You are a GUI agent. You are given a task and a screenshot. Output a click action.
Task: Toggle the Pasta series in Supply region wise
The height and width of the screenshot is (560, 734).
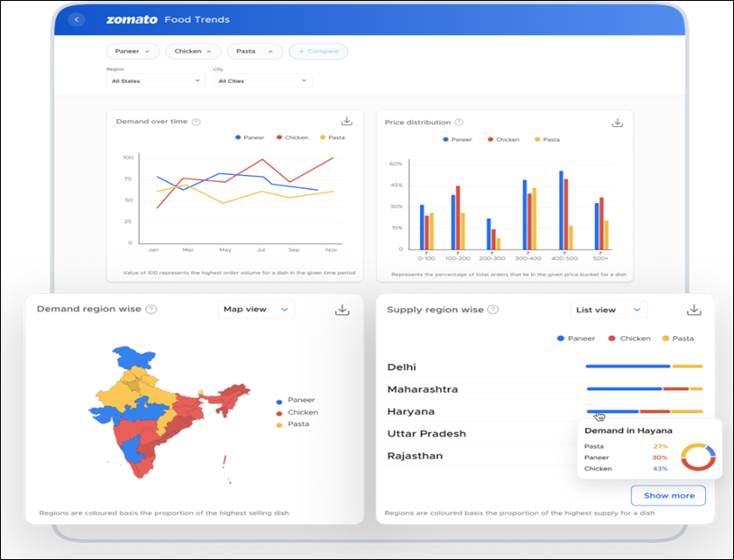[677, 338]
